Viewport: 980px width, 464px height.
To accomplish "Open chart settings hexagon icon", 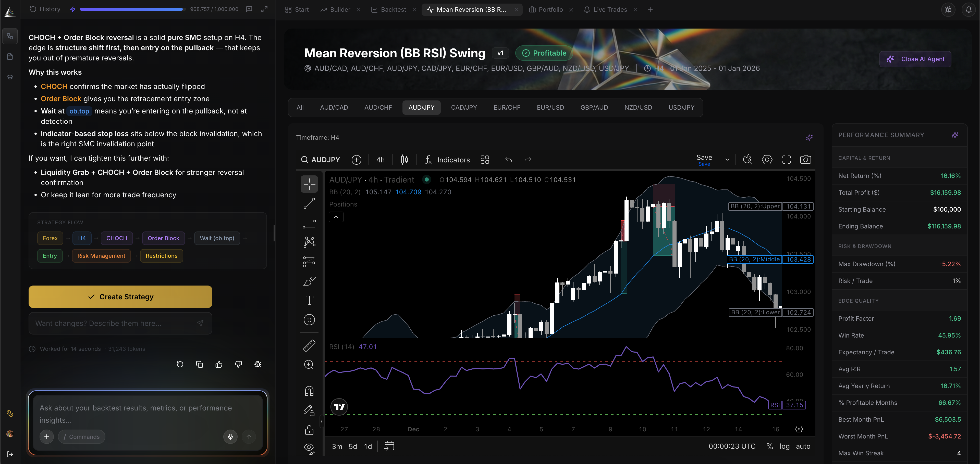I will (x=767, y=160).
